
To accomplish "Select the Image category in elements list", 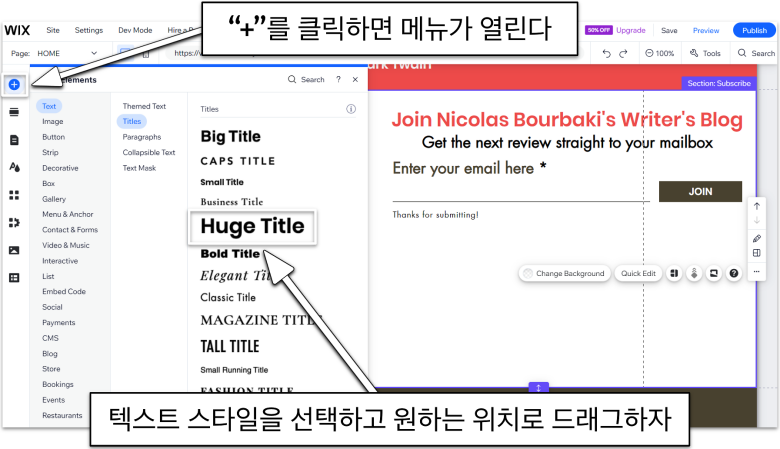I will click(x=52, y=121).
